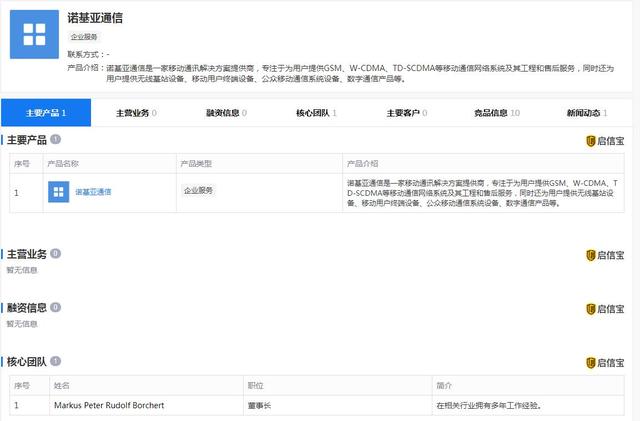Click the 企业服务 tag under company name
The height and width of the screenshot is (421, 640).
pyautogui.click(x=84, y=37)
